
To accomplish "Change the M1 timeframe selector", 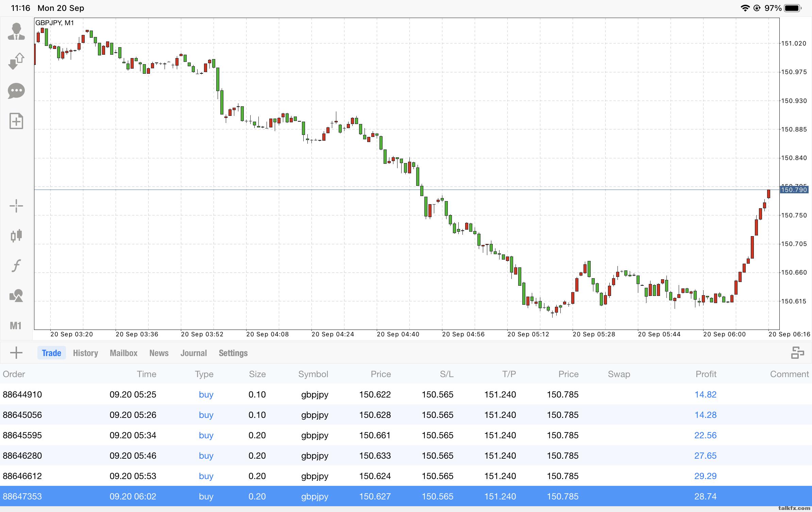I will (x=16, y=326).
